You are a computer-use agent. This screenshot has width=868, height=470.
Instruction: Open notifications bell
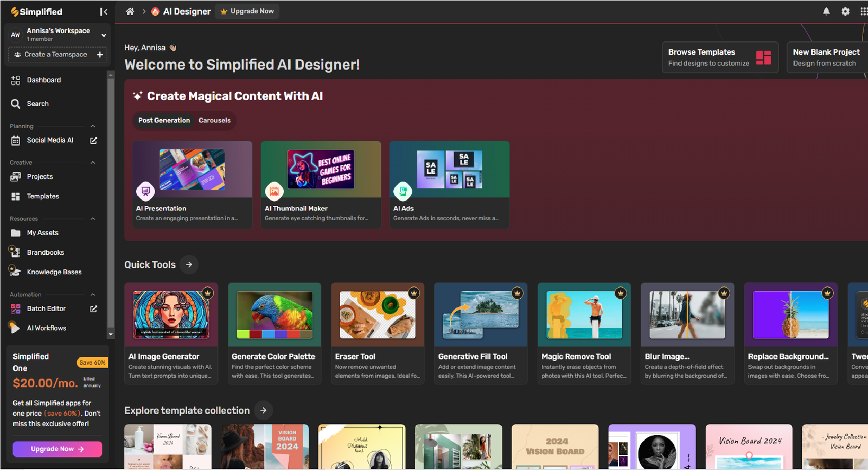[826, 11]
